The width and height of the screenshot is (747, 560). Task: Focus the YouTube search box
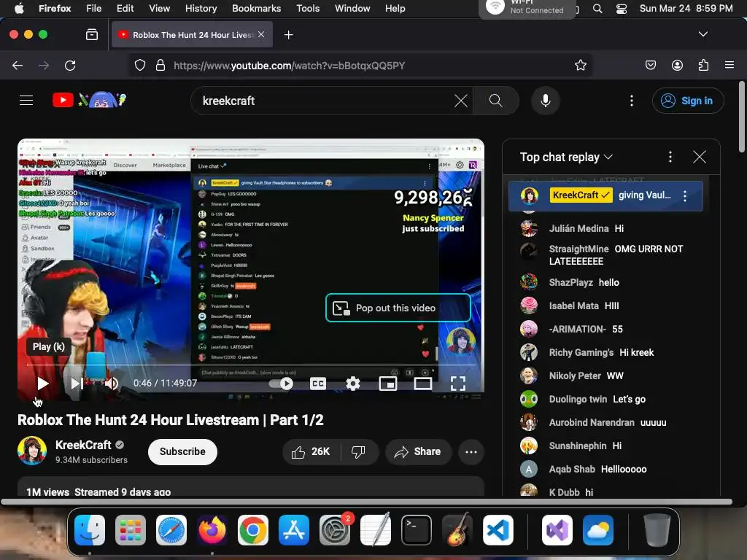click(x=324, y=101)
